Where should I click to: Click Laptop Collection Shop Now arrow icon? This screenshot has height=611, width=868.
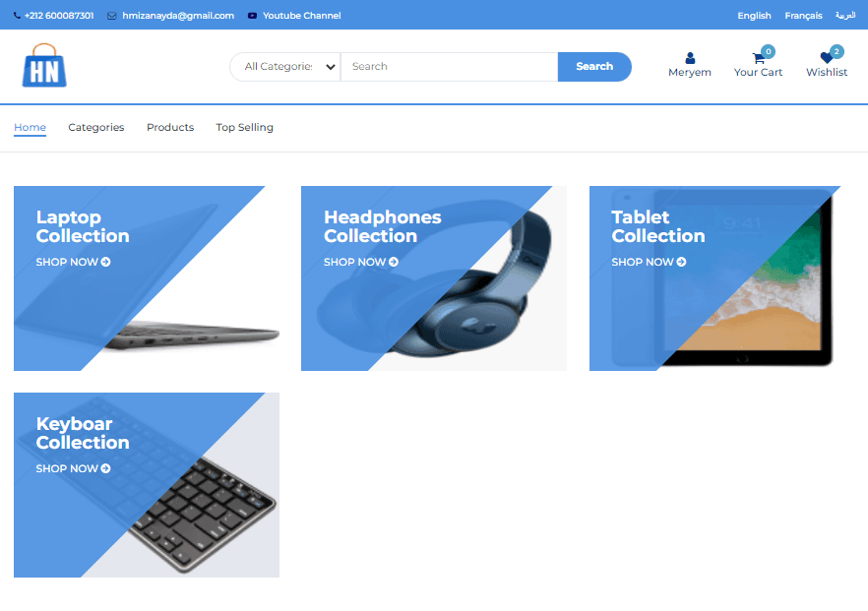coord(105,262)
